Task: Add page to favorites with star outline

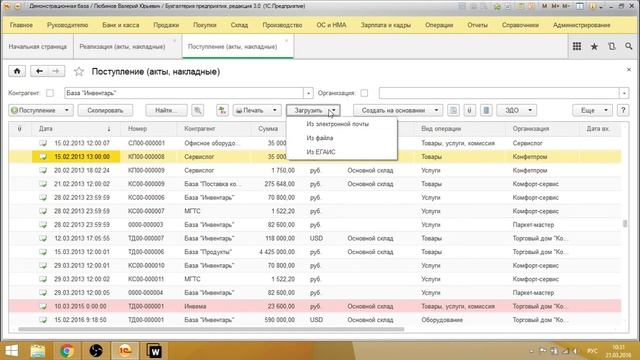Action: pos(79,72)
